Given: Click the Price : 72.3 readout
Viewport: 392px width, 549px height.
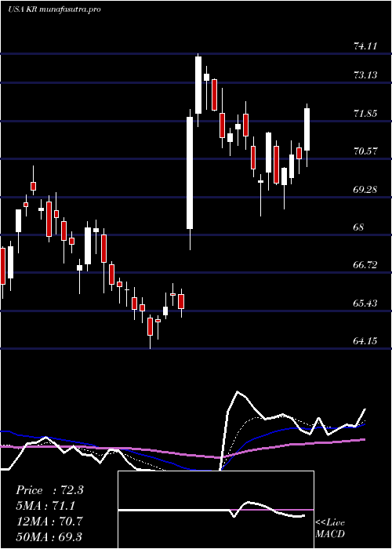Looking at the screenshot, I should pos(49,490).
